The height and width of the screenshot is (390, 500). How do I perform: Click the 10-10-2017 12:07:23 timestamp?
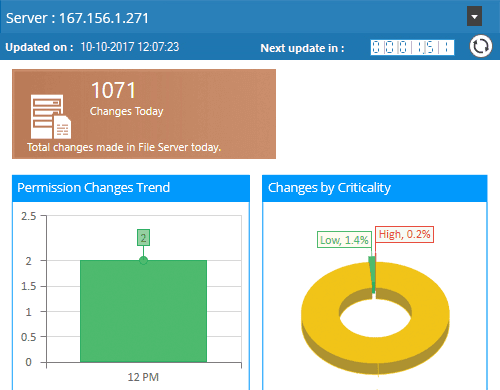[x=130, y=47]
